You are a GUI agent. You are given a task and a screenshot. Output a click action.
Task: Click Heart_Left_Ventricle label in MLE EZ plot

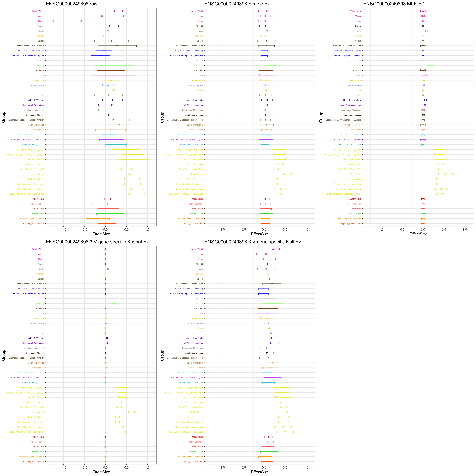point(352,100)
